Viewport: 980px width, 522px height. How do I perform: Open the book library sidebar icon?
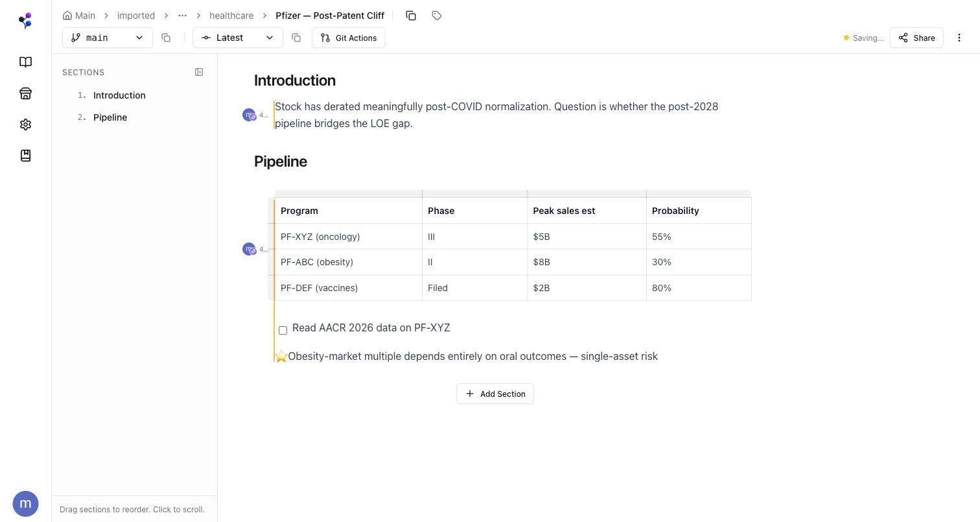pos(25,62)
